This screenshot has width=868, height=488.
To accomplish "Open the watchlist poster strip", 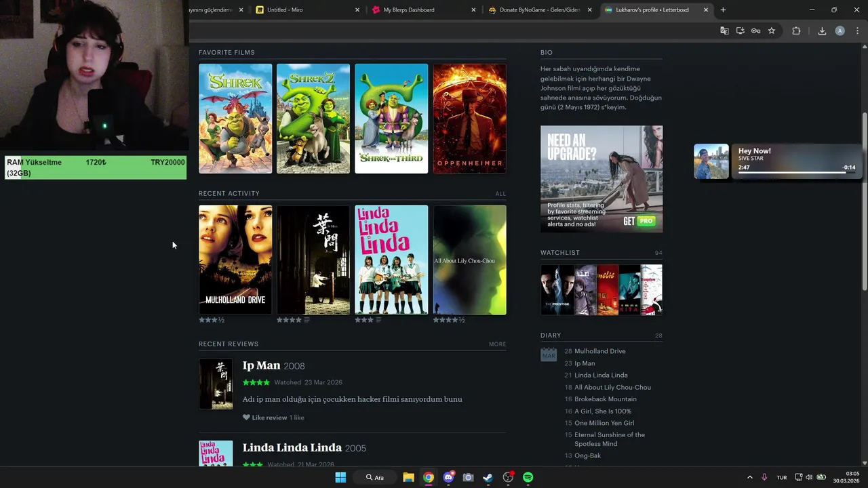I will tap(601, 289).
